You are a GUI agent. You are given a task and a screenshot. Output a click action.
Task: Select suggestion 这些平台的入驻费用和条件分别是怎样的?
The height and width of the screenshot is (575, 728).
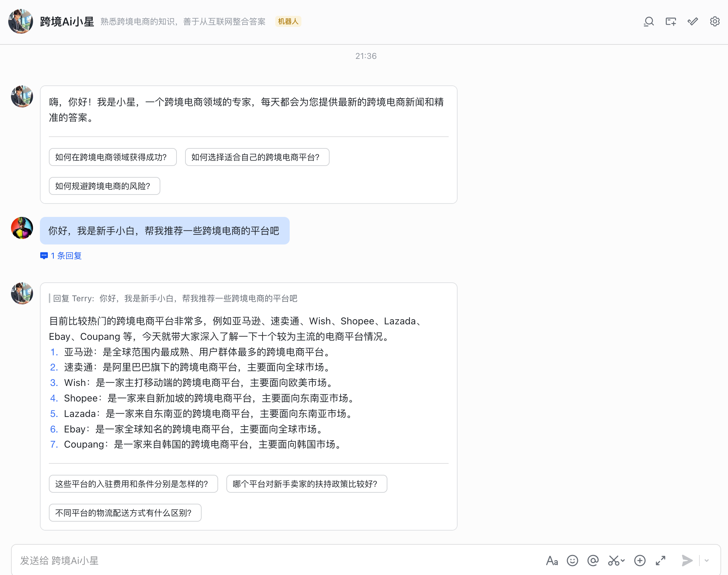133,484
